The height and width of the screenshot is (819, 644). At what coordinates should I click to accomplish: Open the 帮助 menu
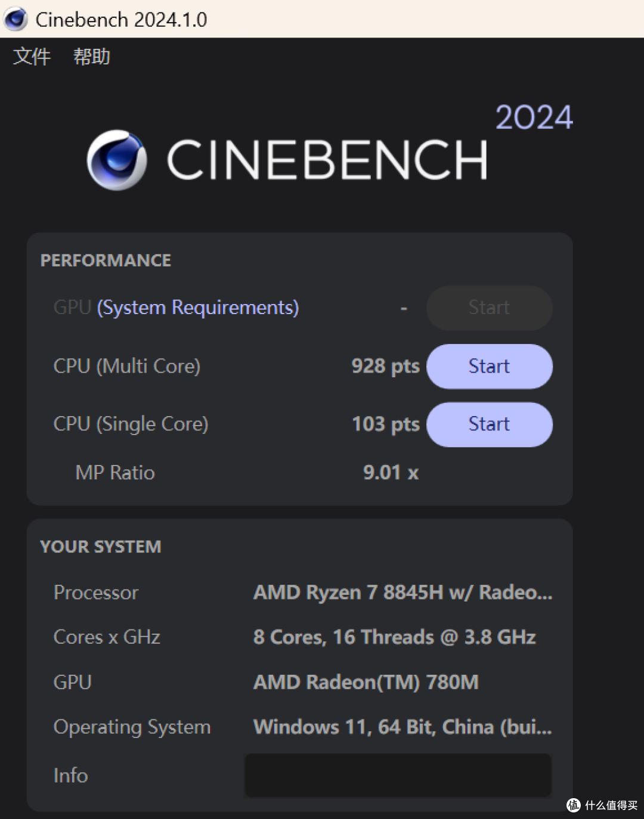pyautogui.click(x=91, y=57)
